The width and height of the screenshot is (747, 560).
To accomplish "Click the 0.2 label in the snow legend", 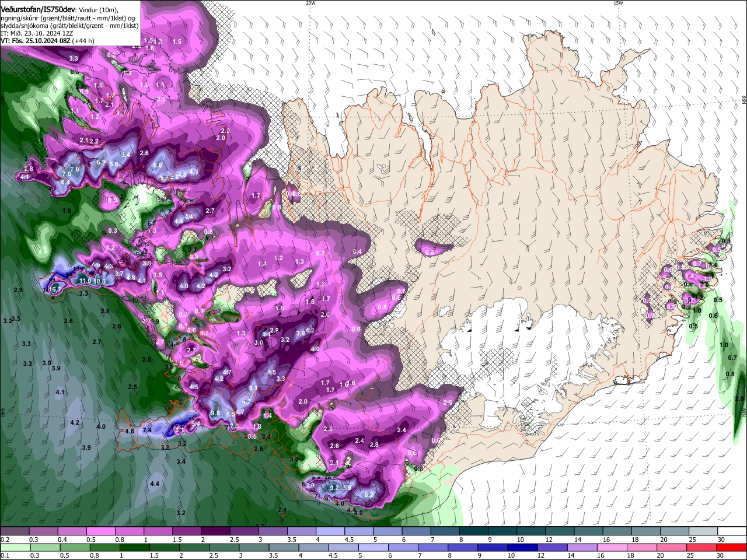I will coord(5,540).
